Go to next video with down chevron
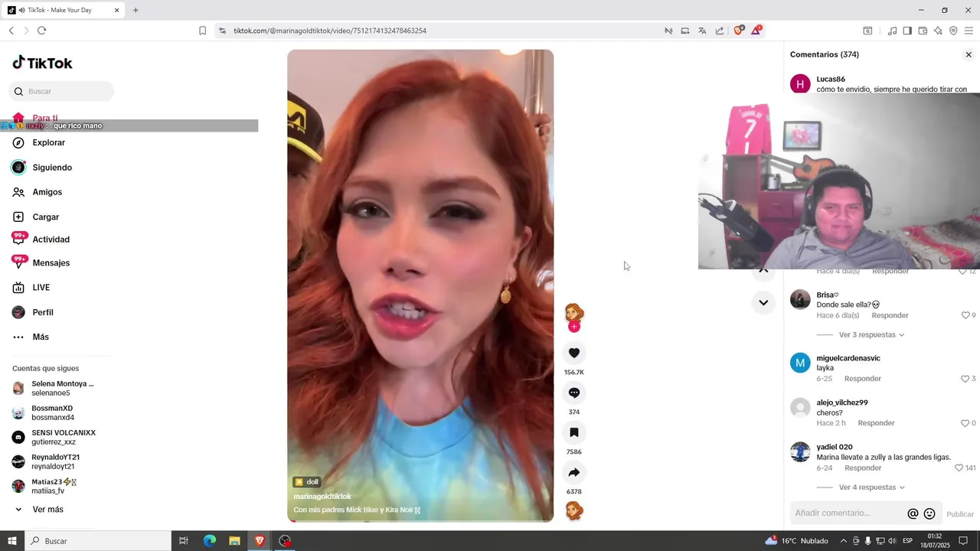The image size is (980, 551). [x=763, y=302]
